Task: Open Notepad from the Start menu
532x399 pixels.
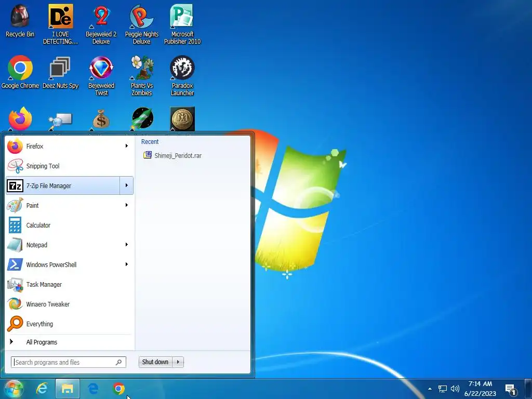Action: [x=63, y=245]
